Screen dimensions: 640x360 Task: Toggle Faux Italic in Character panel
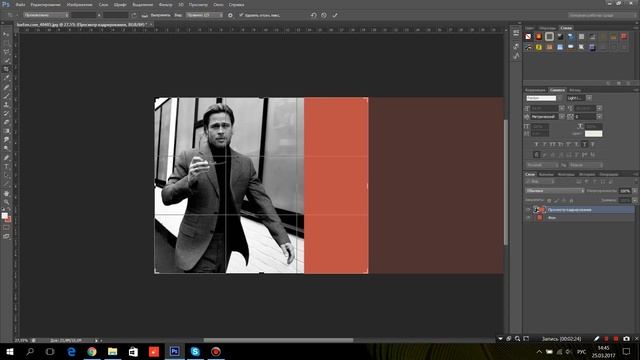point(544,144)
